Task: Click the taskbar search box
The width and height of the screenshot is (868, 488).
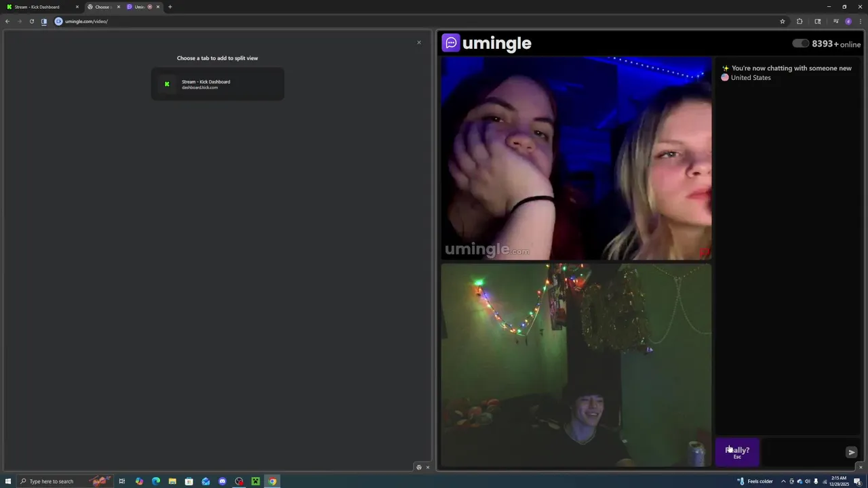Action: (x=65, y=481)
